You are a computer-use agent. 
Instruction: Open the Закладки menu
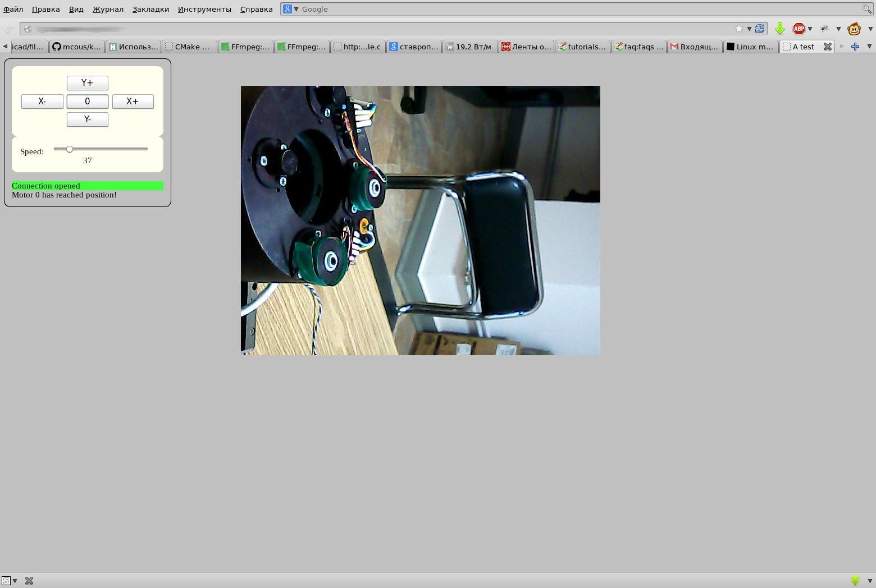[x=150, y=9]
